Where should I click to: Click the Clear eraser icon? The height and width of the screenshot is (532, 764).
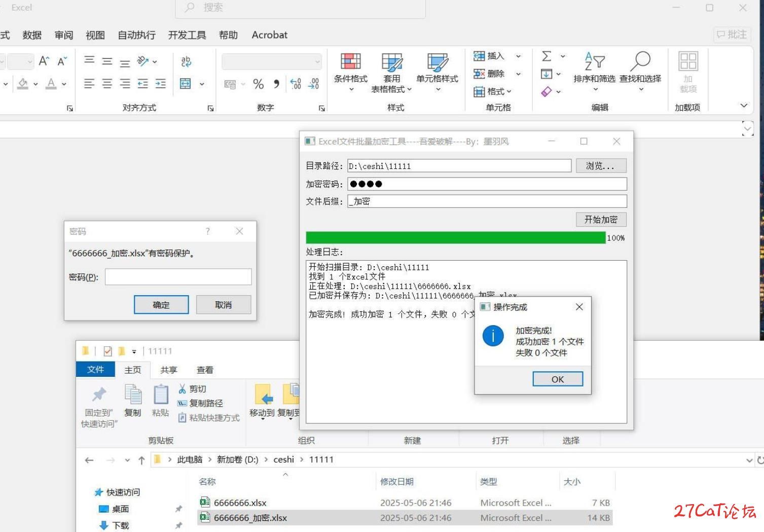point(547,92)
